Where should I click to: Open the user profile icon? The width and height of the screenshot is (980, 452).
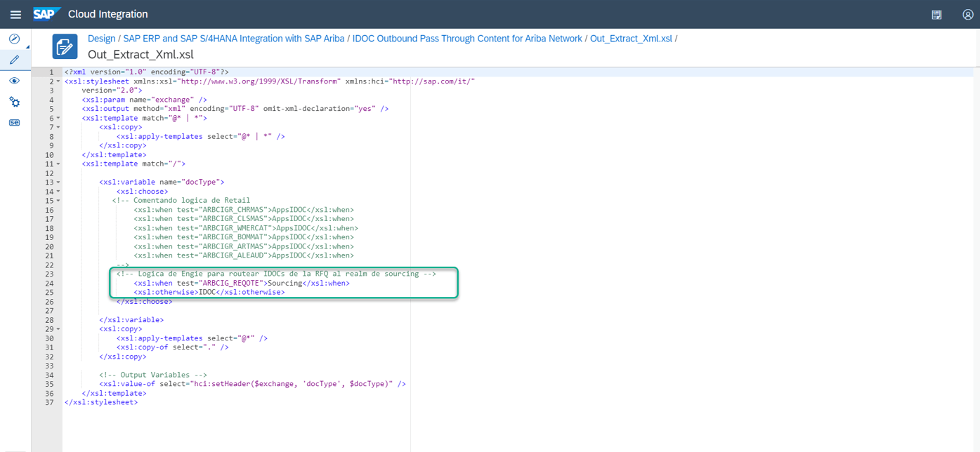pyautogui.click(x=967, y=14)
